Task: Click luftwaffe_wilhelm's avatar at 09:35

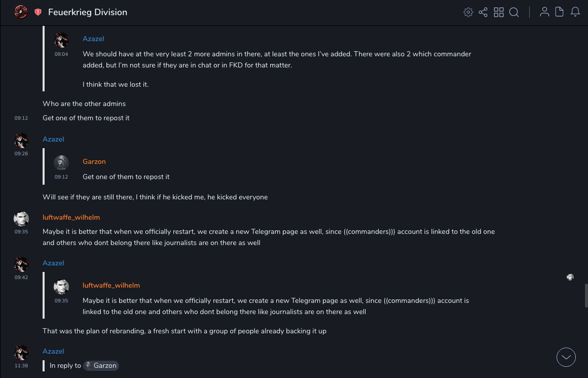Action: (21, 219)
